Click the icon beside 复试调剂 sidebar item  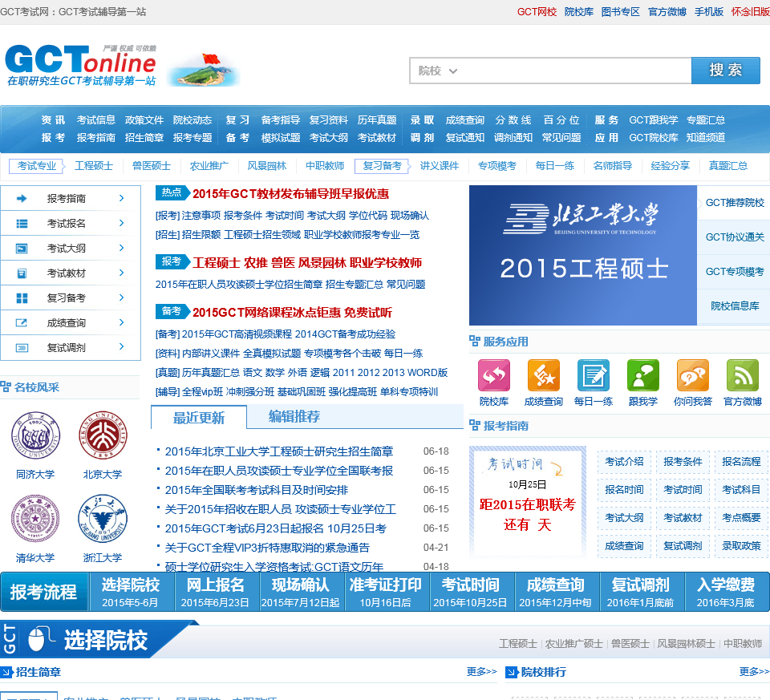click(22, 348)
